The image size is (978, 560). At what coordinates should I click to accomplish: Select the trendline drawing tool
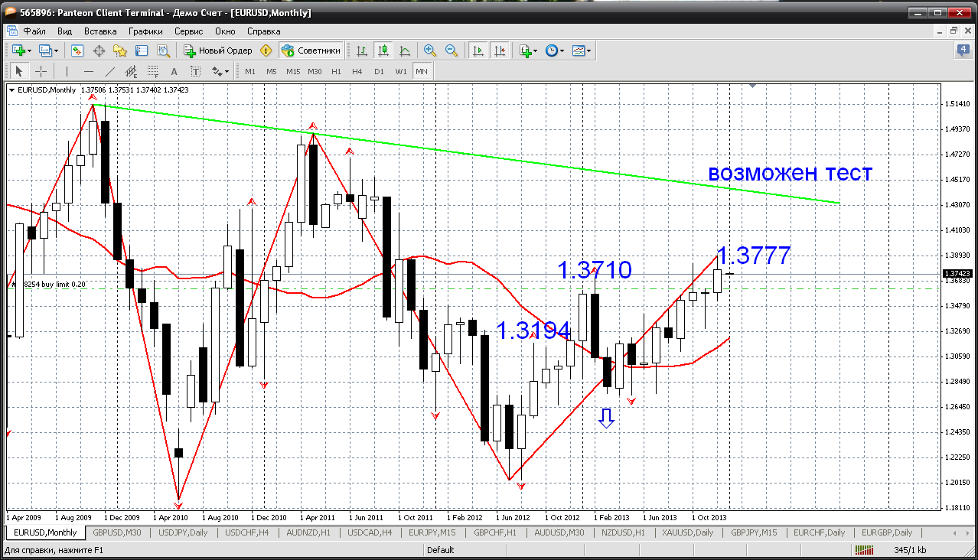click(109, 71)
